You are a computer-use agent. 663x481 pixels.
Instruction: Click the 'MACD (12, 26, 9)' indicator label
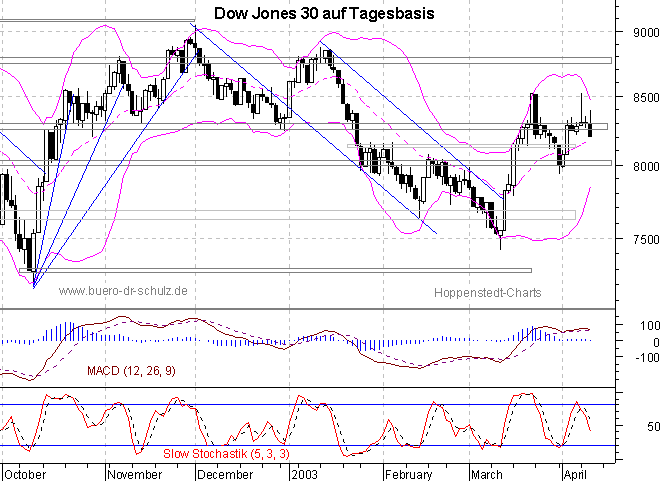(131, 371)
